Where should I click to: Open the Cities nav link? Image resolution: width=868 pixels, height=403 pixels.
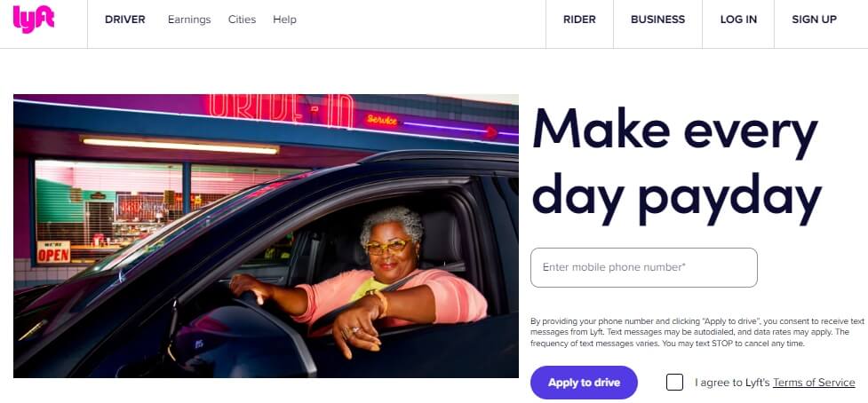[242, 20]
